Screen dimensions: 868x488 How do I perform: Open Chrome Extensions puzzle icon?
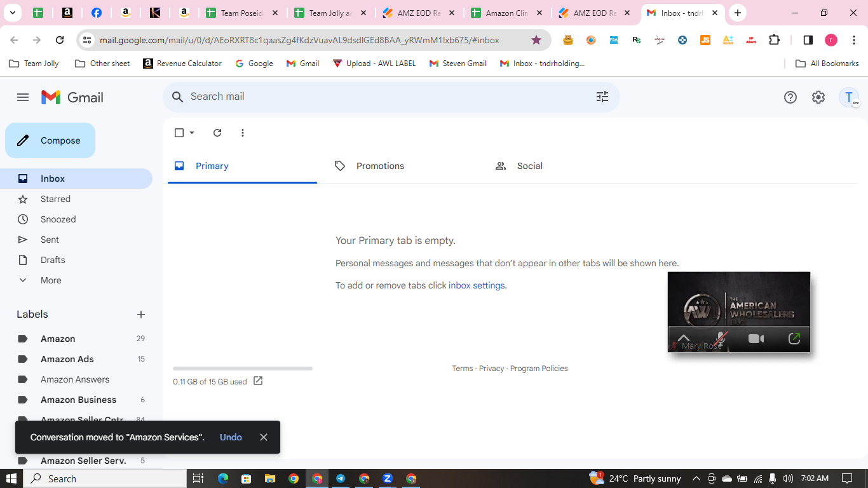tap(774, 40)
